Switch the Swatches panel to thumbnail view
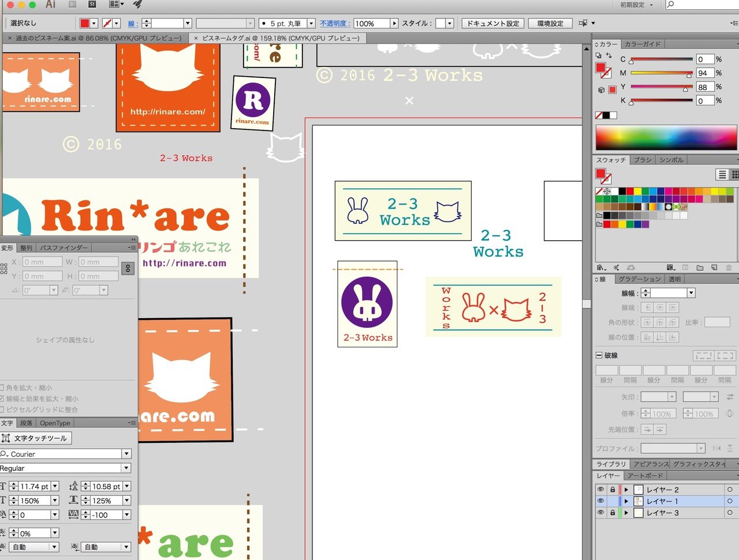Image resolution: width=739 pixels, height=560 pixels. pos(735,174)
